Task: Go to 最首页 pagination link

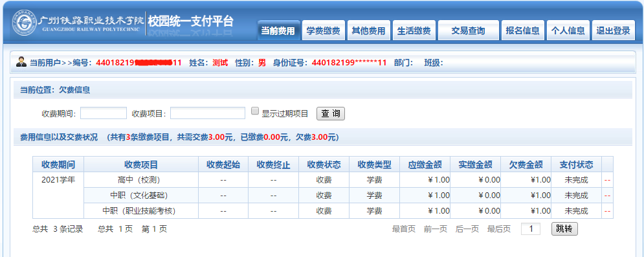Action: (404, 229)
